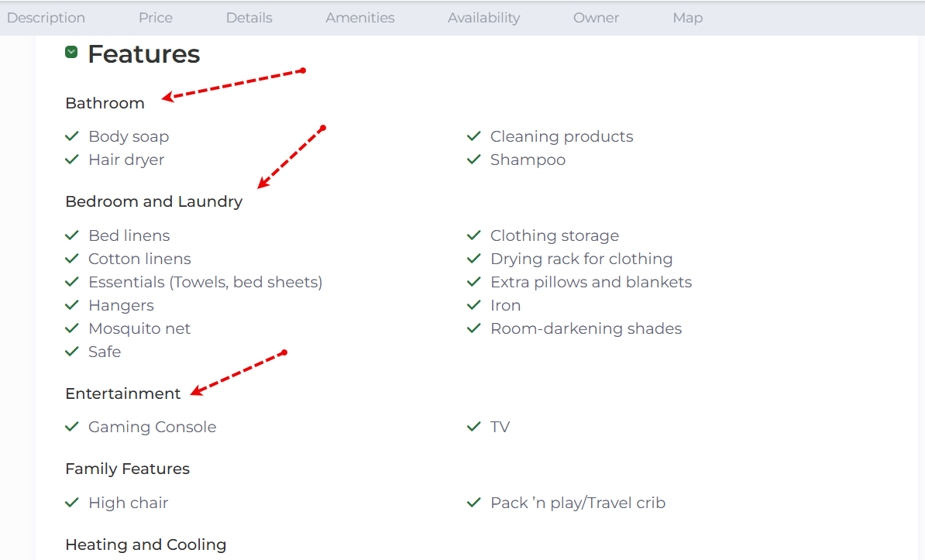Click the checkmark beside Mosquito net
The width and height of the screenshot is (925, 560).
coord(72,328)
